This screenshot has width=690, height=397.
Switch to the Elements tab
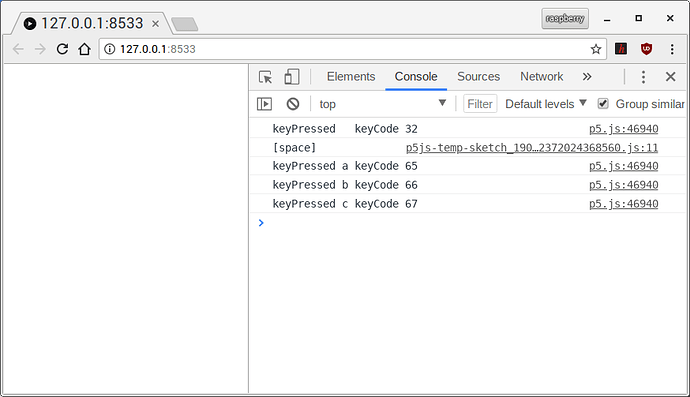tap(351, 77)
